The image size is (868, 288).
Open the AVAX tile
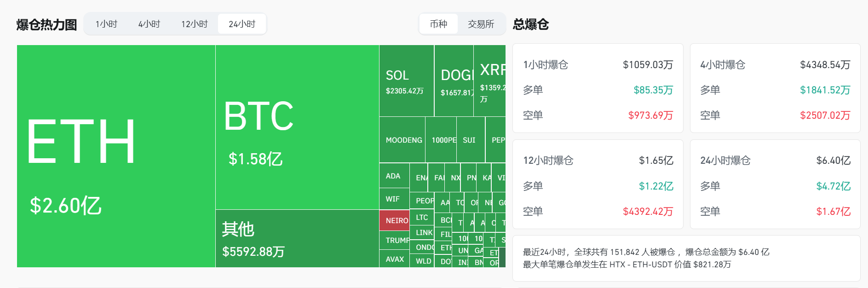394,259
